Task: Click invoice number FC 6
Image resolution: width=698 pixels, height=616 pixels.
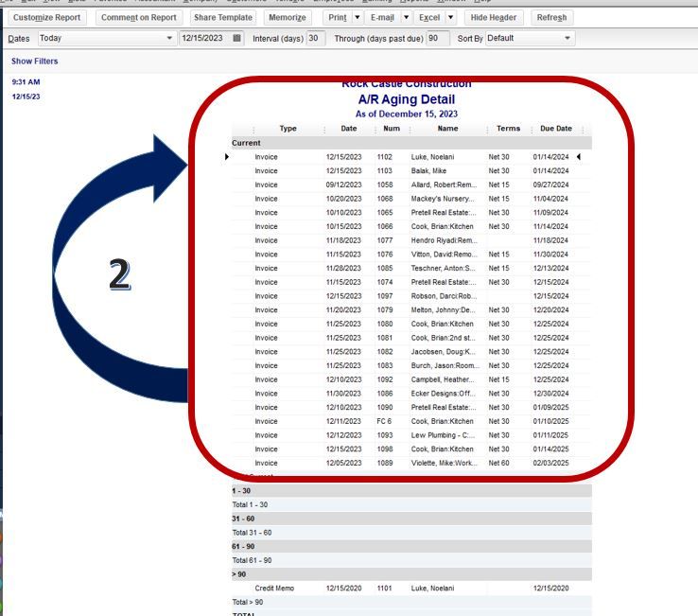Action: click(x=384, y=421)
